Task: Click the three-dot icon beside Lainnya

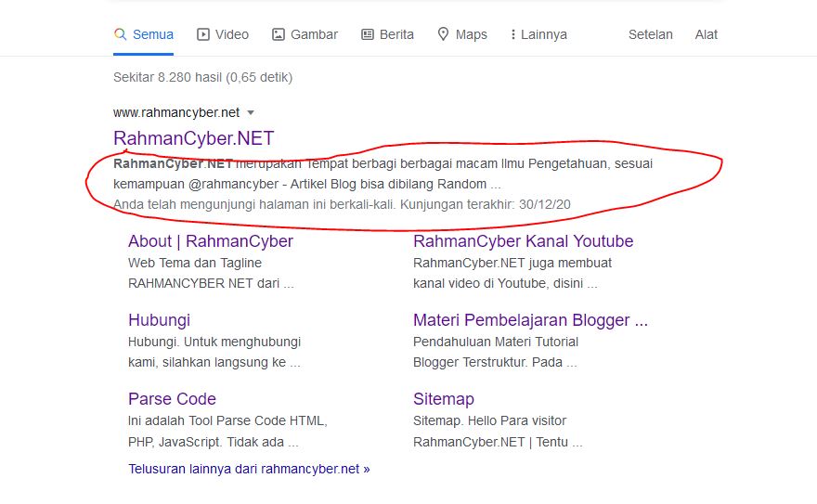Action: coord(513,34)
